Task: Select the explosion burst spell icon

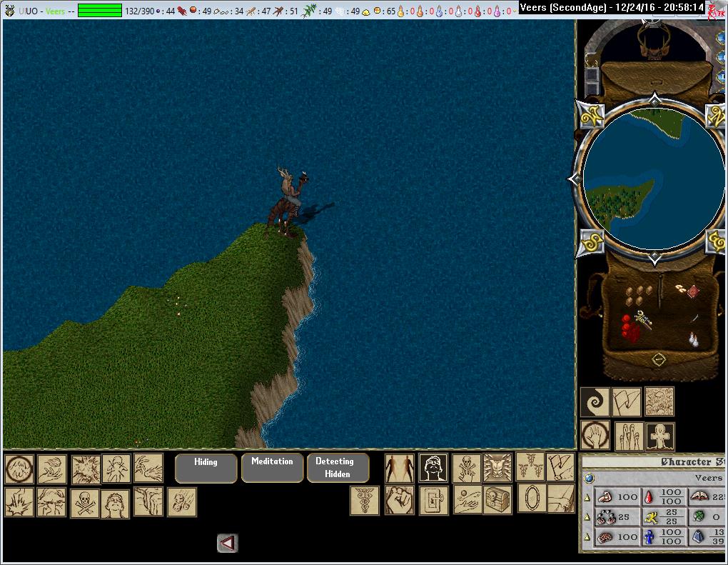Action: click(x=85, y=469)
